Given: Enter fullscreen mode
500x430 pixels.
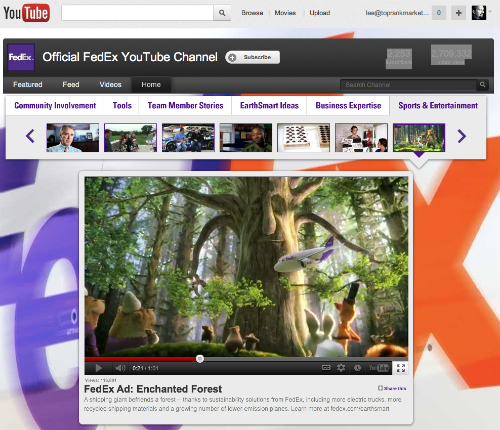Looking at the screenshot, I should pos(401,368).
